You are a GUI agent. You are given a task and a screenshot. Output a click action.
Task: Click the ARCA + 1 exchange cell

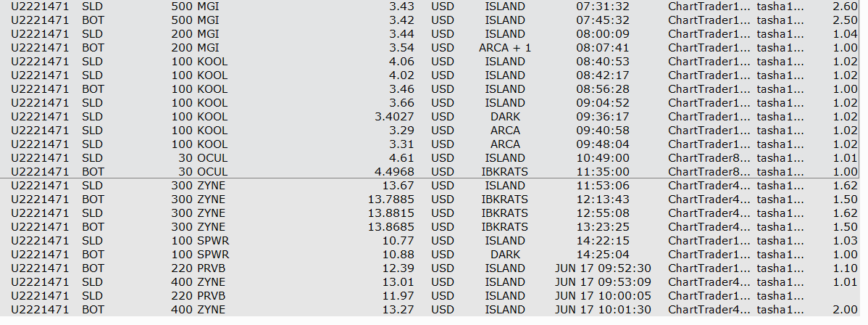(x=505, y=48)
